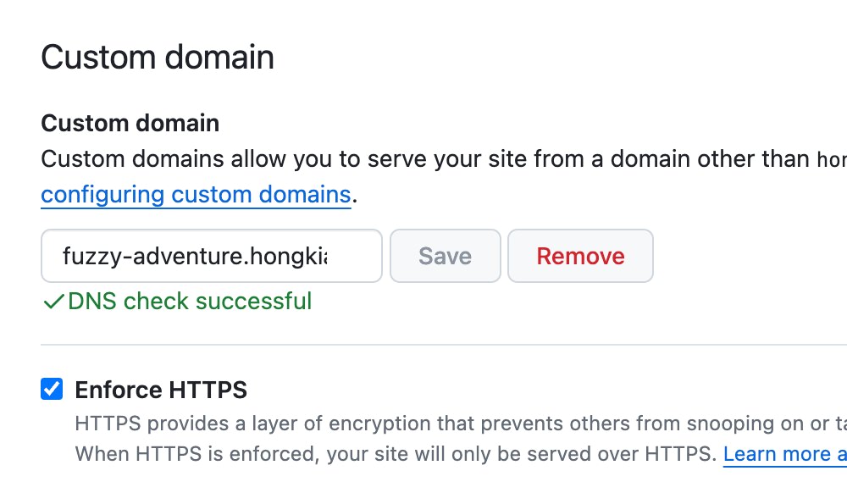Click the DNS check successful status text
The image size is (847, 504).
click(190, 302)
